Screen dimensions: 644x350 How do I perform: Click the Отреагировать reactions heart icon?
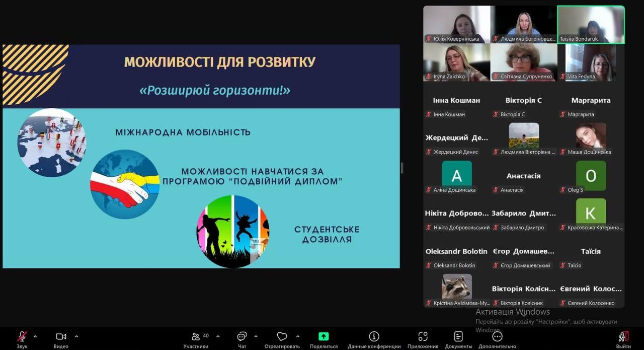pos(282,337)
